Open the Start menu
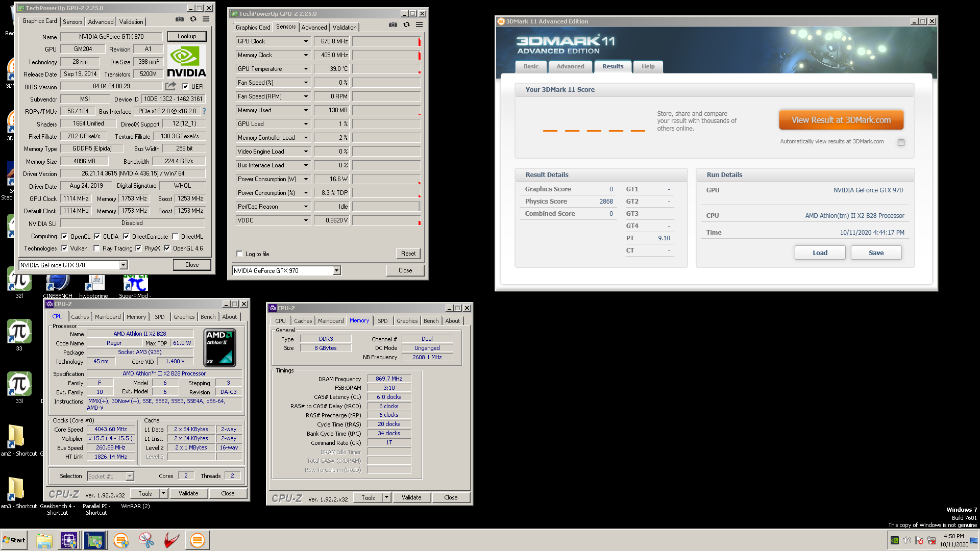 tap(14, 540)
